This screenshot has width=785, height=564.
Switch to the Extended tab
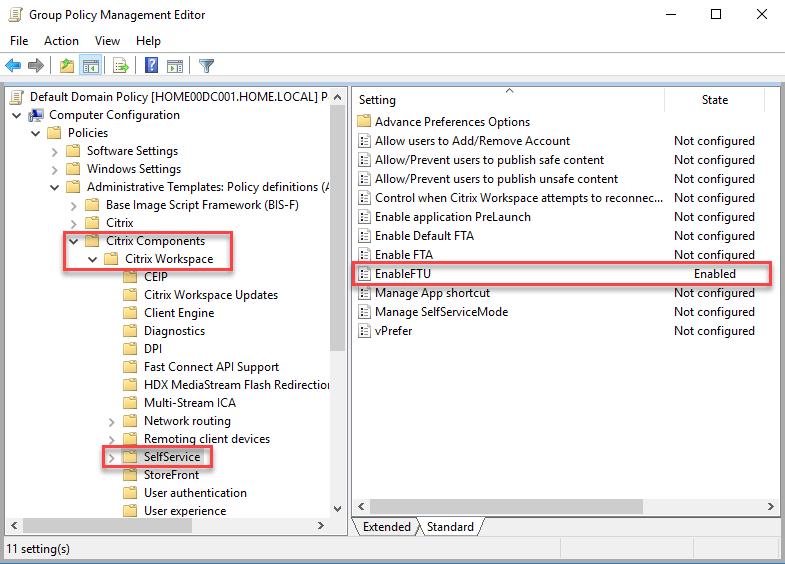click(386, 527)
